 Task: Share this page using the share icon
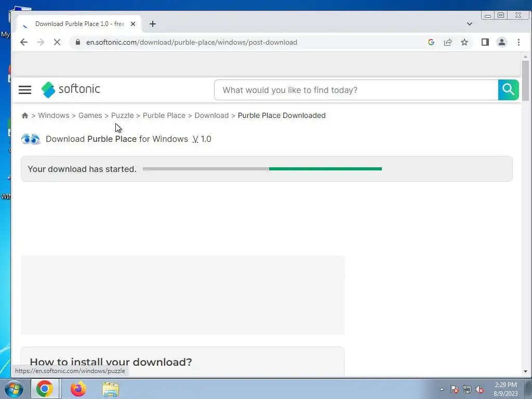(448, 42)
